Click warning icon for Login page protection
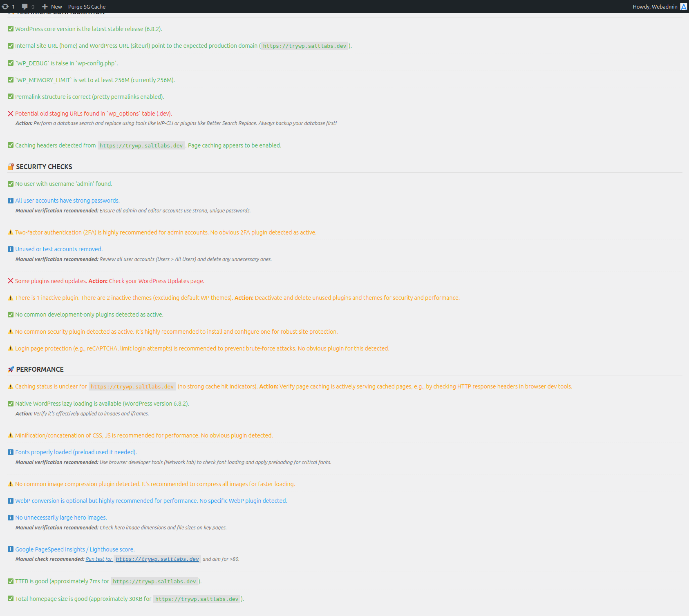Screen dimensions: 689x616 click(x=11, y=348)
